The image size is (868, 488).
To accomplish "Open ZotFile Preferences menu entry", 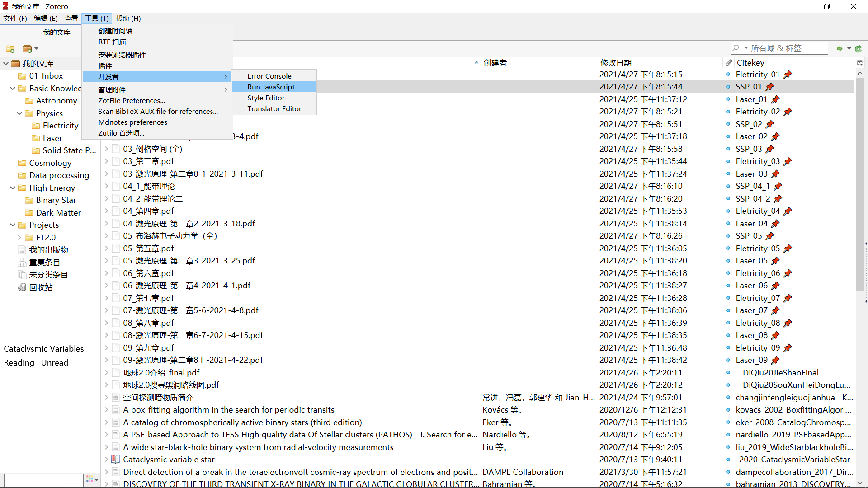I will click(x=132, y=101).
